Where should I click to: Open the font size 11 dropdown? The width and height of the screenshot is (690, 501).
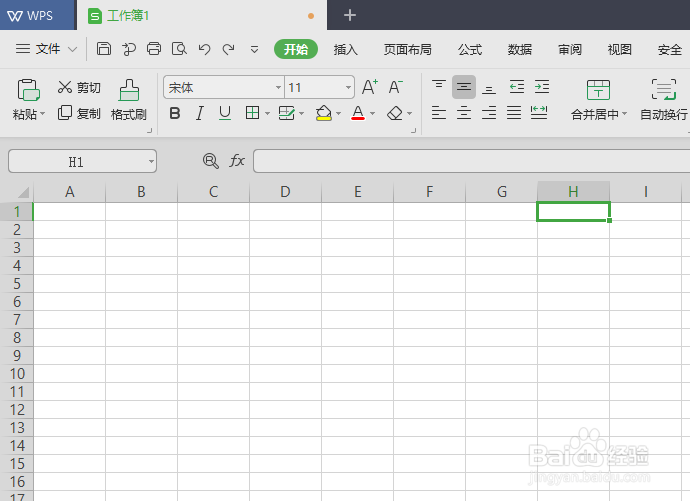[348, 87]
